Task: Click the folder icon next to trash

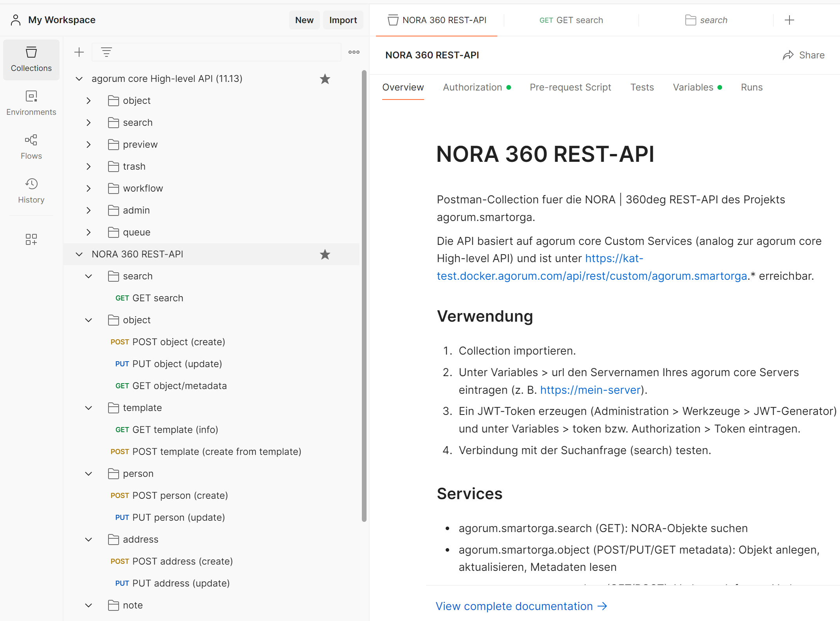Action: point(114,167)
